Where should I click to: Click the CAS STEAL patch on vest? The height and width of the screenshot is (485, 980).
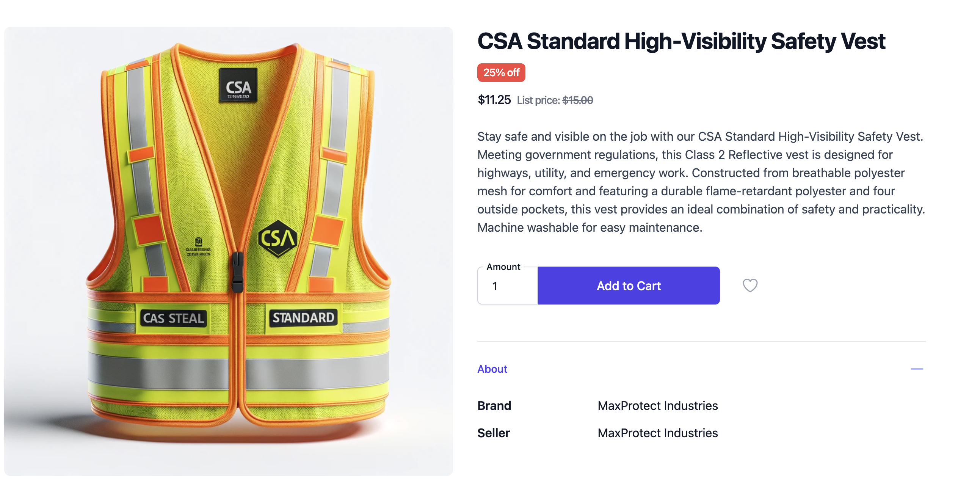tap(174, 318)
